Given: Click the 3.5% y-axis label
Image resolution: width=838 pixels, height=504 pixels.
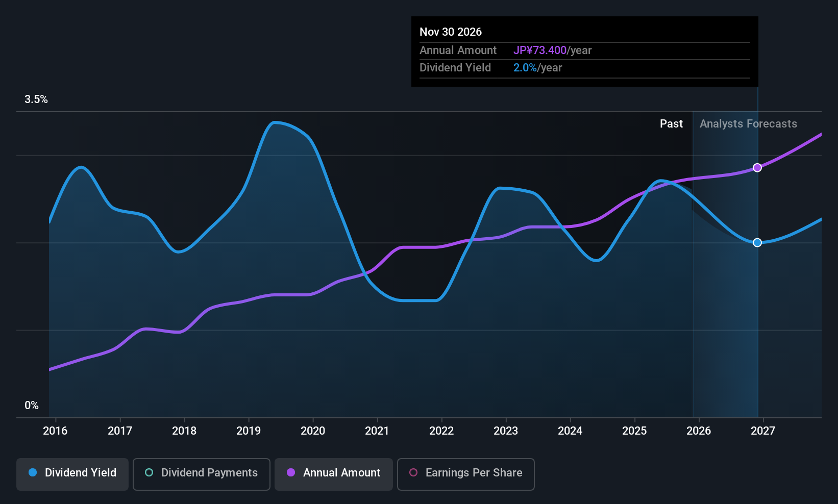Looking at the screenshot, I should tap(36, 99).
